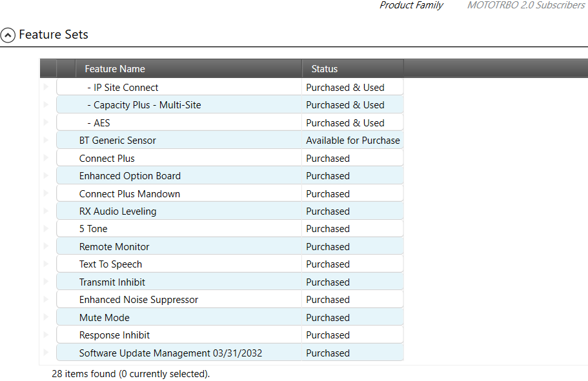This screenshot has width=588, height=381.
Task: Click Remote Monitor 'Purchased' status cell
Action: tap(353, 247)
